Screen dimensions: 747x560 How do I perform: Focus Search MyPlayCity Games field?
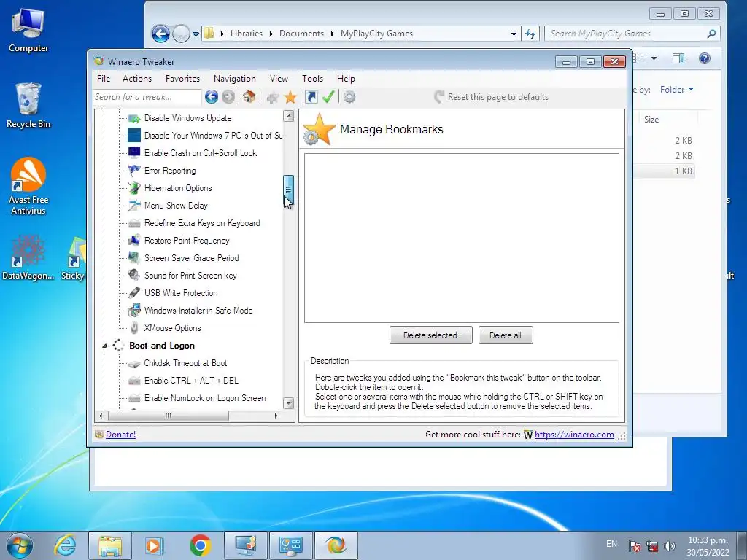pos(632,34)
